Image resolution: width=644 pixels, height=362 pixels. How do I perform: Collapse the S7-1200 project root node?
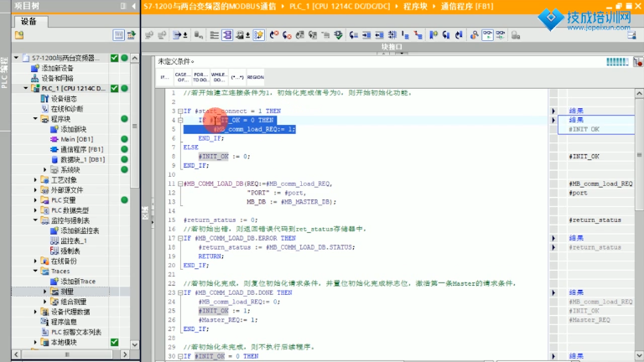point(17,58)
